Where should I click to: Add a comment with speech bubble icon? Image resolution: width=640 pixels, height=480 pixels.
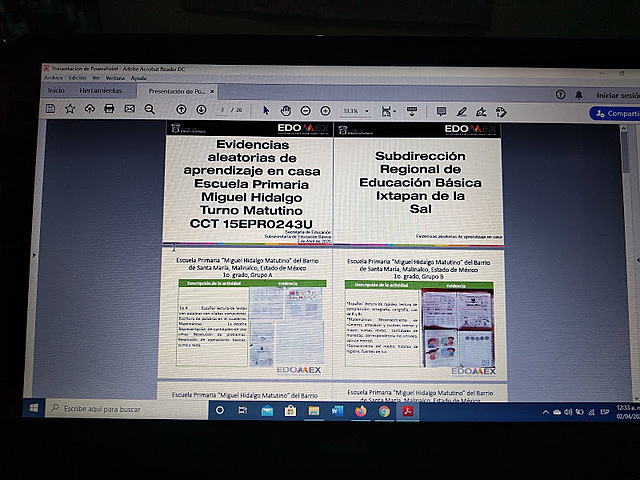coord(441,111)
